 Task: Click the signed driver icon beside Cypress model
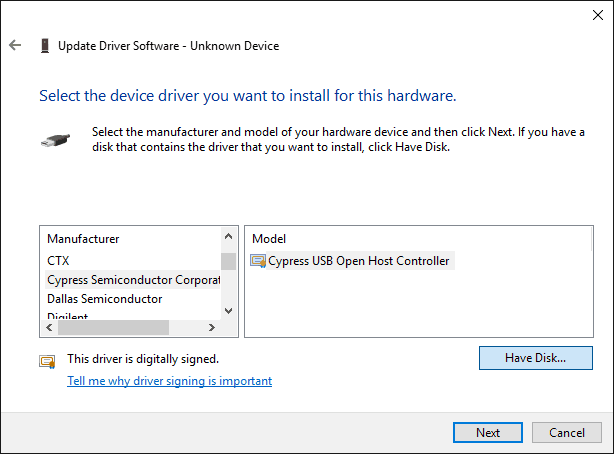point(258,261)
